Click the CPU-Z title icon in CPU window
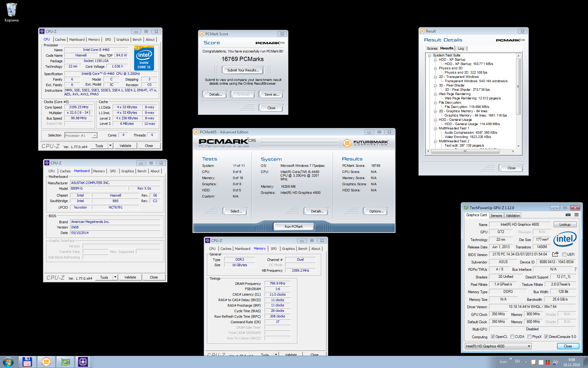The height and width of the screenshot is (368, 588). tap(42, 31)
